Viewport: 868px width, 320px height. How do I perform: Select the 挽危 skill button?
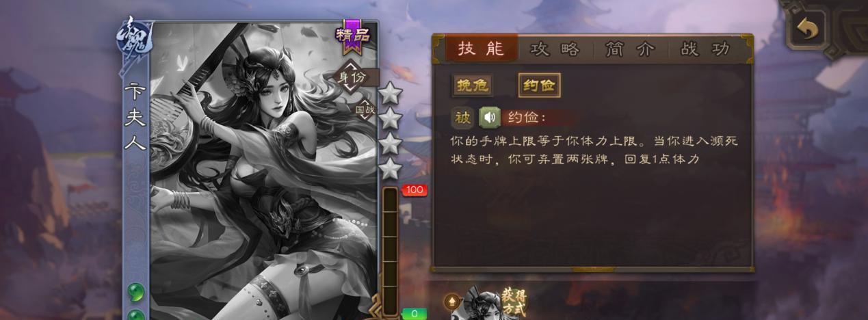click(473, 85)
